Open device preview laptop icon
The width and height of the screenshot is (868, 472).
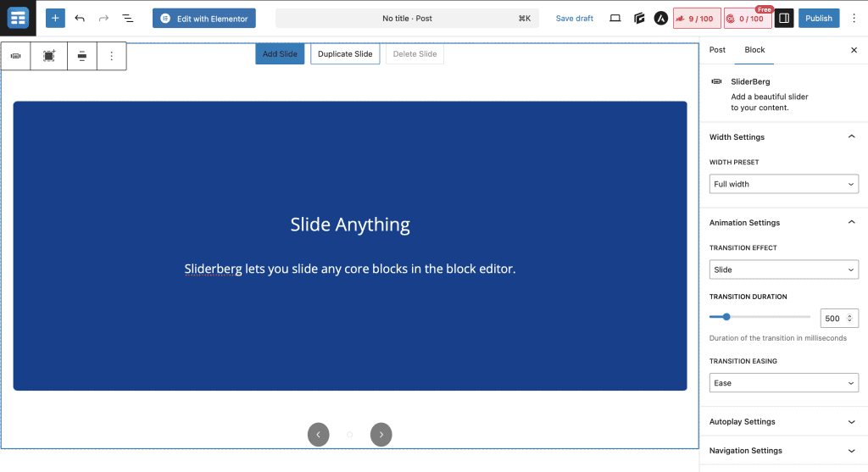click(615, 19)
